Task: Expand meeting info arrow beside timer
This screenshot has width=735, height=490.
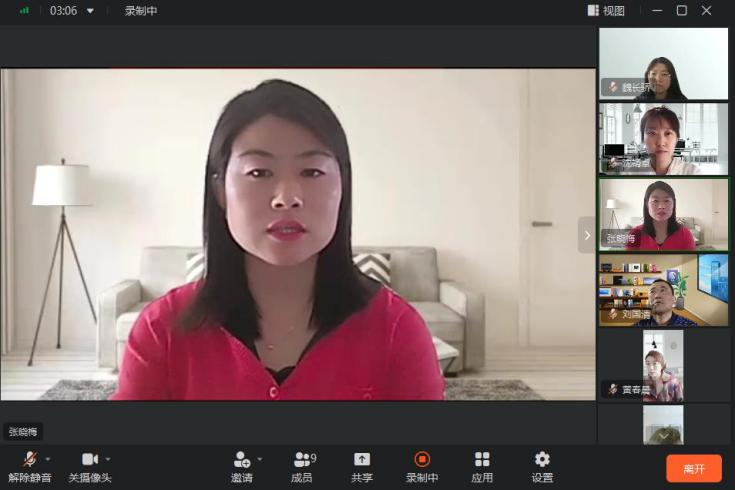Action: click(90, 11)
